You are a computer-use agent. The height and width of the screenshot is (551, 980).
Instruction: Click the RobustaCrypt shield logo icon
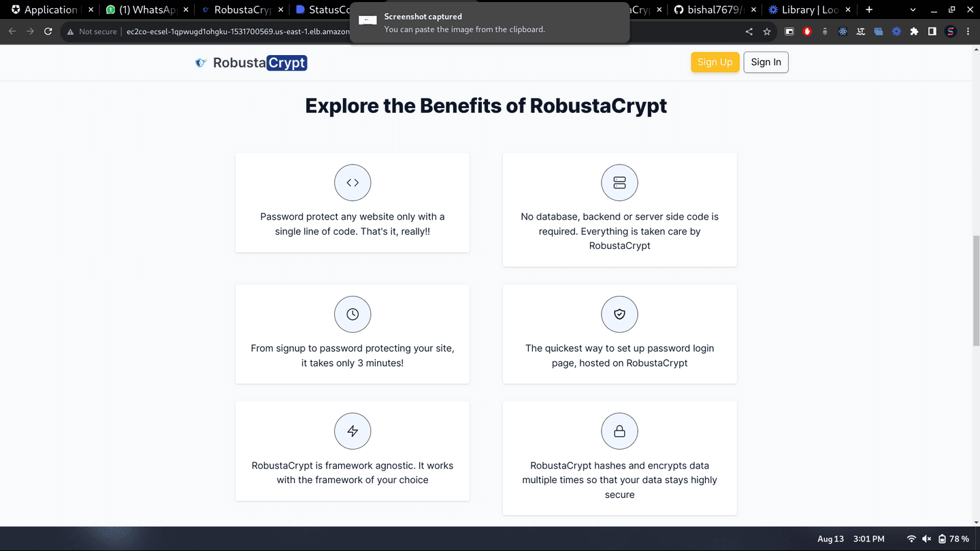[x=200, y=63]
